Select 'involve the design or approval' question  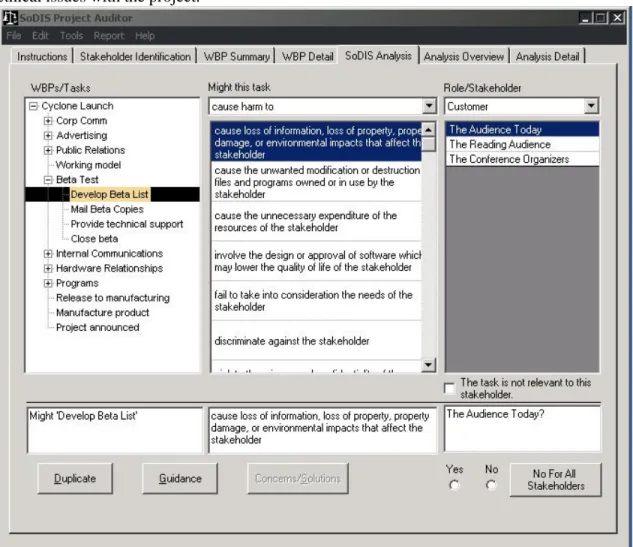316,261
